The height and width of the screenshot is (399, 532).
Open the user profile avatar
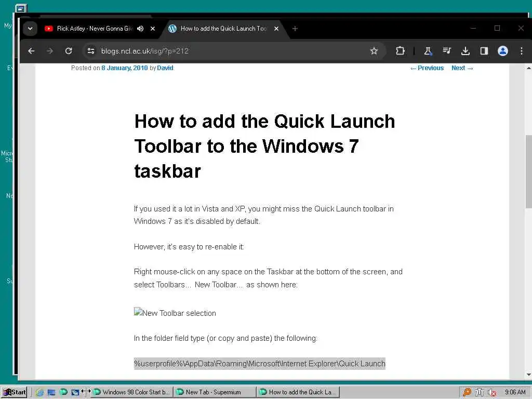[503, 51]
